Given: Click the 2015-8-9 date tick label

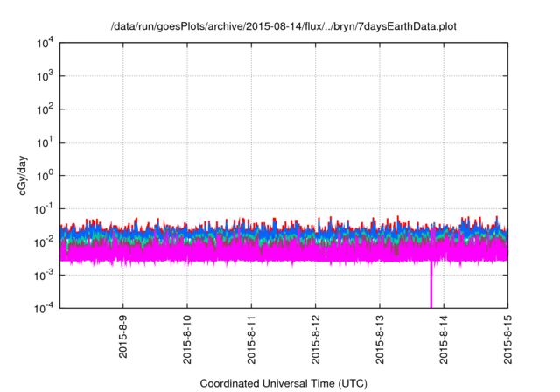Looking at the screenshot, I should 123,336.
